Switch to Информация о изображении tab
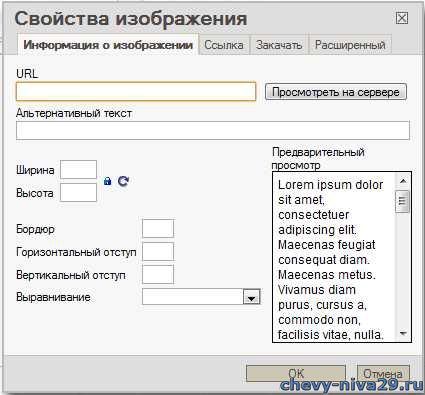Screen dimensions: 425x395 (x=108, y=45)
